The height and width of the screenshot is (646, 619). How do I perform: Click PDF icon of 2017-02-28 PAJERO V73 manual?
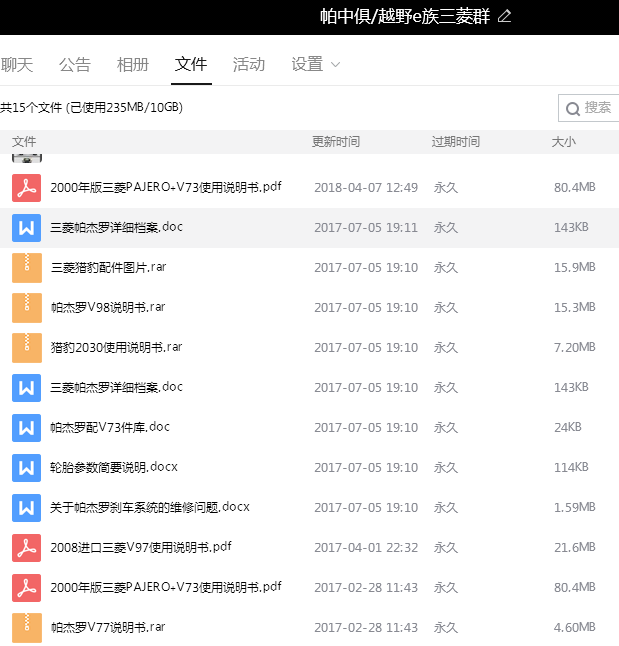26,587
